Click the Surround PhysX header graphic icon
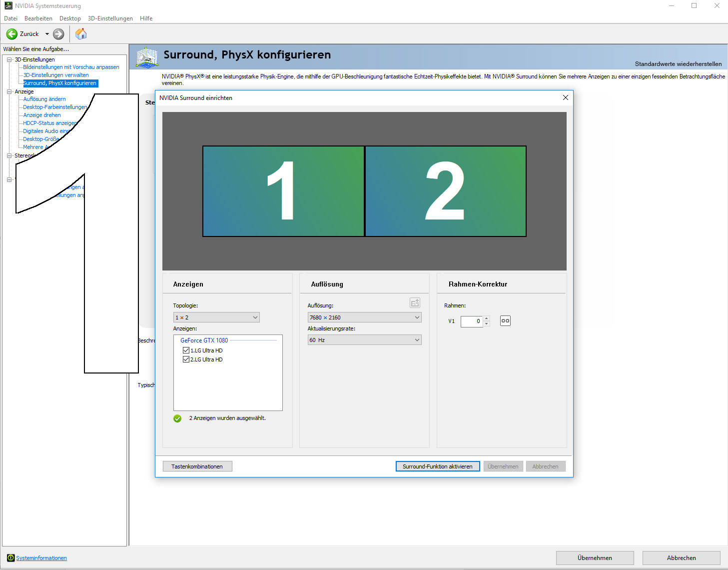 click(147, 57)
